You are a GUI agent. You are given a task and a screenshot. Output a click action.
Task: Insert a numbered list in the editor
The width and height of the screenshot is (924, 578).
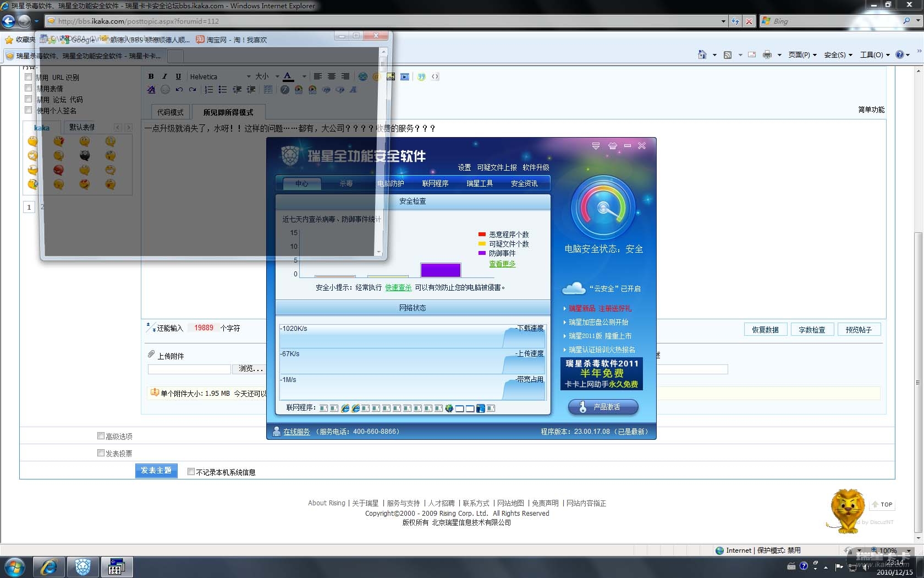coord(209,89)
